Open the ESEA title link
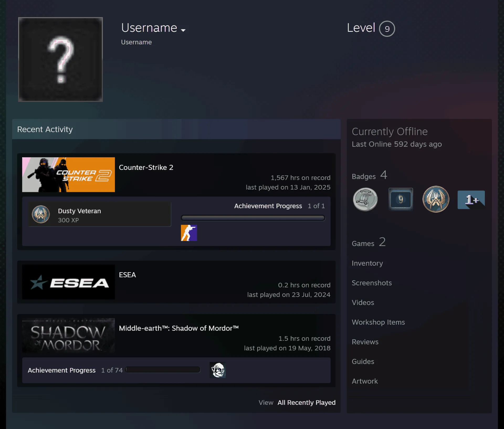This screenshot has height=429, width=504. tap(127, 275)
